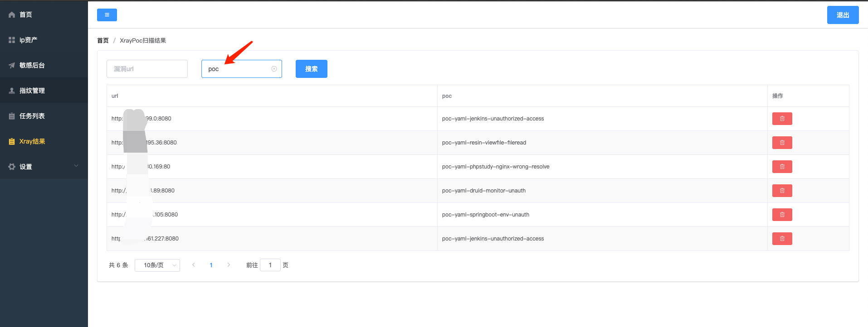Image resolution: width=868 pixels, height=327 pixels.
Task: Open 敏感后台 in the sidebar menu
Action: coord(44,65)
